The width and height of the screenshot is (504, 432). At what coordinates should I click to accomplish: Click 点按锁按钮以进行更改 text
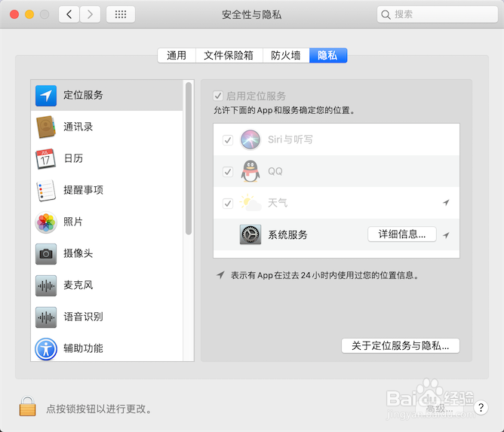(99, 409)
